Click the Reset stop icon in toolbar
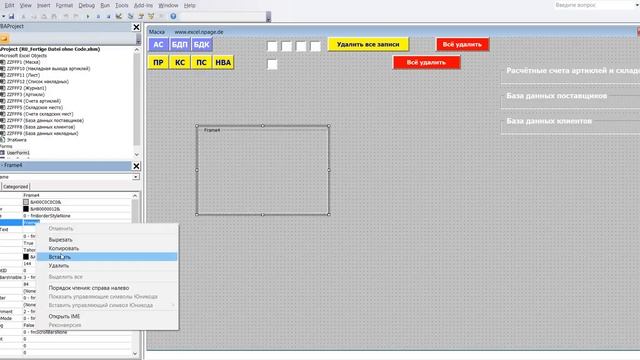This screenshot has width=640, height=360. 108,16
